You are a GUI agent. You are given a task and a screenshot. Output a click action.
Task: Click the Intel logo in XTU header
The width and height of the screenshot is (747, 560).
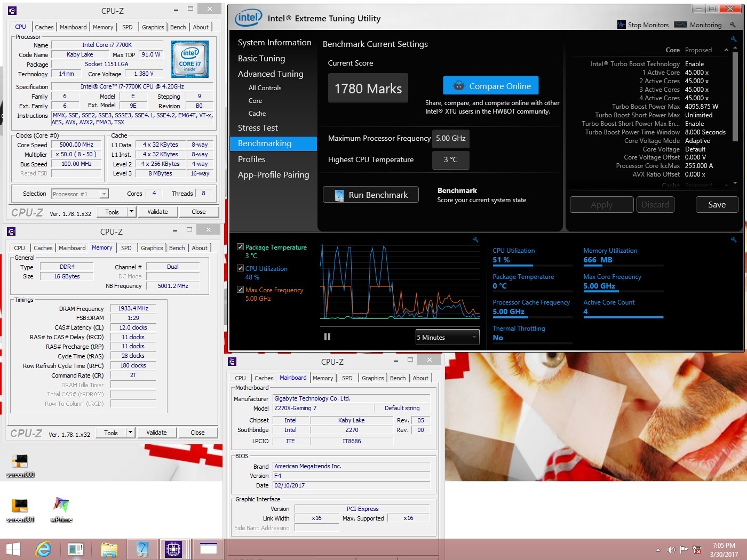click(249, 18)
